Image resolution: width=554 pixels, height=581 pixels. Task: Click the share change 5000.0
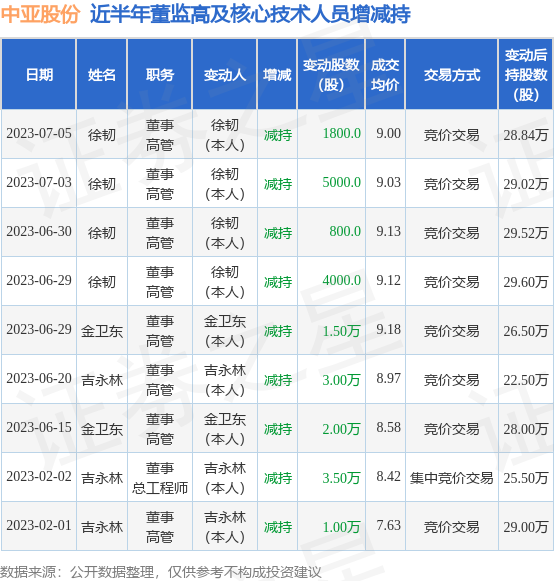tap(341, 182)
